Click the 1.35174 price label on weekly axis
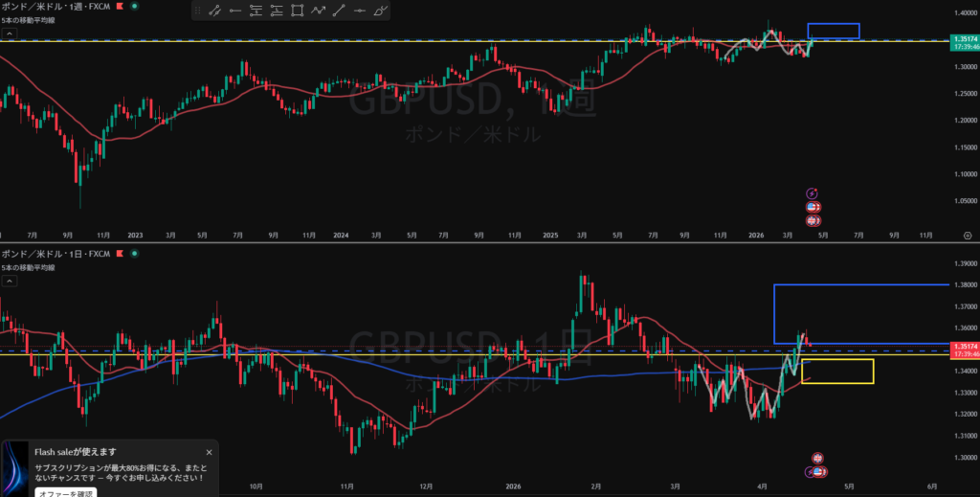This screenshot has width=980, height=497. pyautogui.click(x=962, y=37)
